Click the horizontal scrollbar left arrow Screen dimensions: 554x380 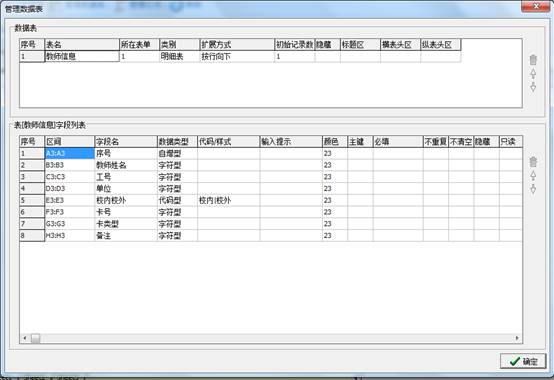pyautogui.click(x=24, y=338)
